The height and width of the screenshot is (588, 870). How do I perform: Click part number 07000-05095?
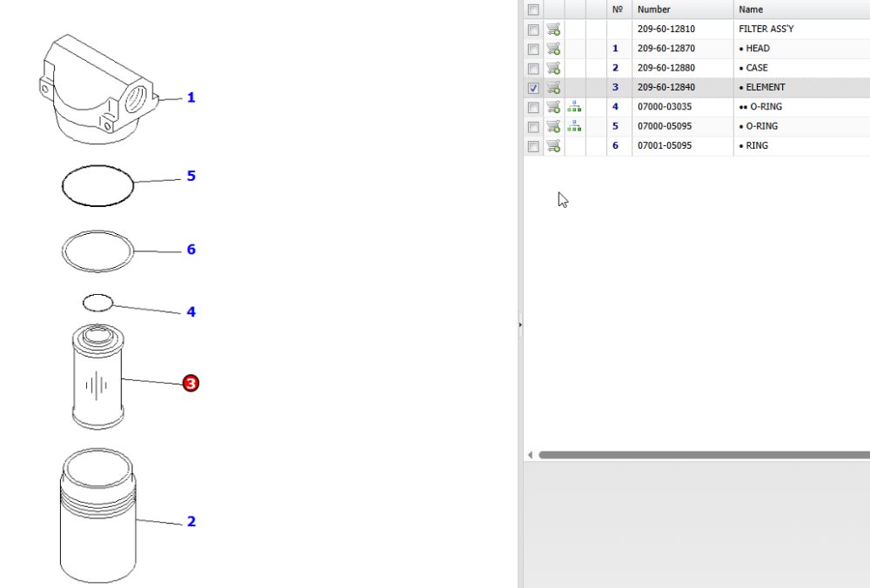pos(665,126)
